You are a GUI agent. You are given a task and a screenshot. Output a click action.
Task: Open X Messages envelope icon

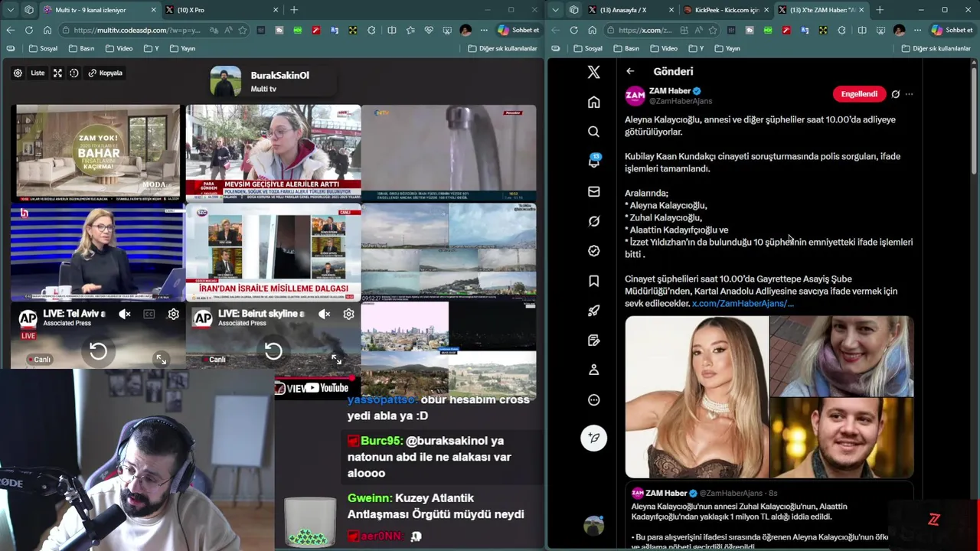593,191
